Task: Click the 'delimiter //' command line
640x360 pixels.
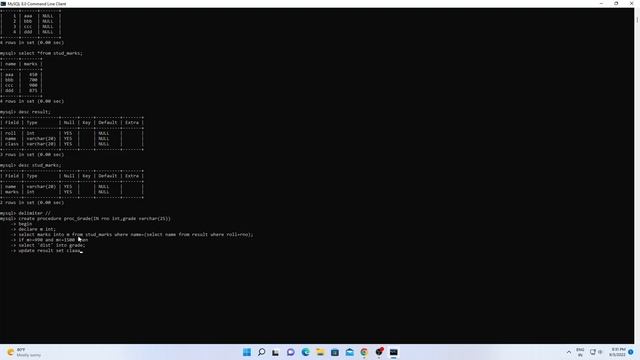Action: tap(25, 213)
